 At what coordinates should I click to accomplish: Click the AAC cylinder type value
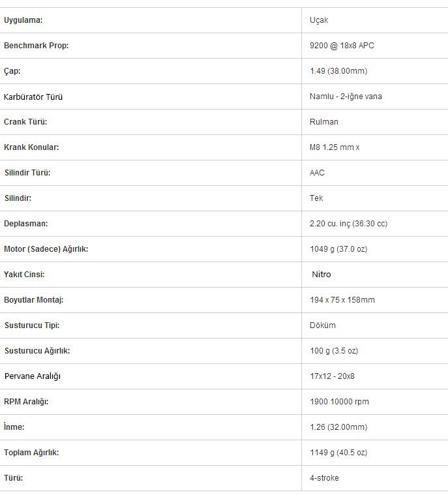click(317, 172)
